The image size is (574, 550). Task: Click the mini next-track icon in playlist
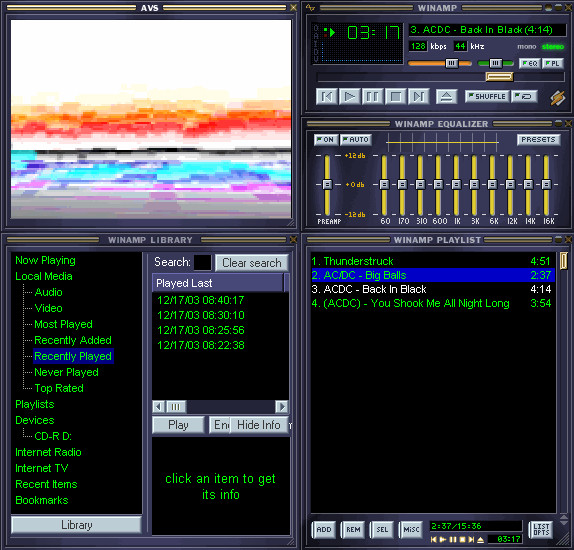[x=471, y=540]
